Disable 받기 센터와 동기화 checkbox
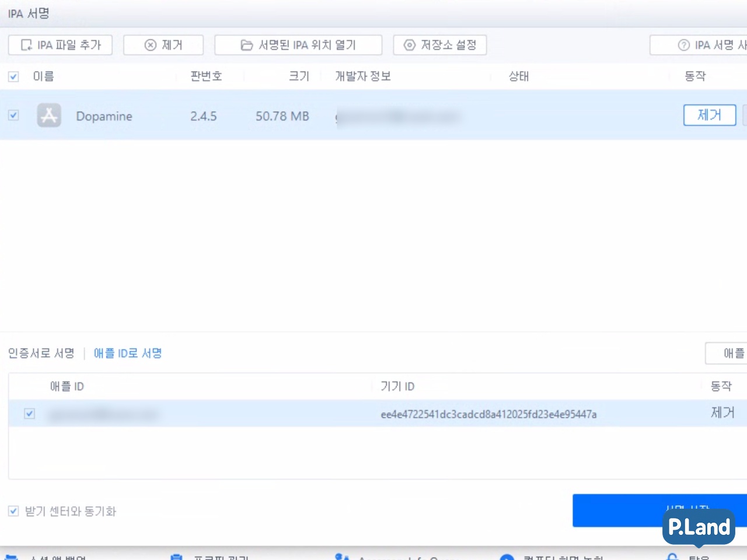The height and width of the screenshot is (560, 747). click(13, 511)
